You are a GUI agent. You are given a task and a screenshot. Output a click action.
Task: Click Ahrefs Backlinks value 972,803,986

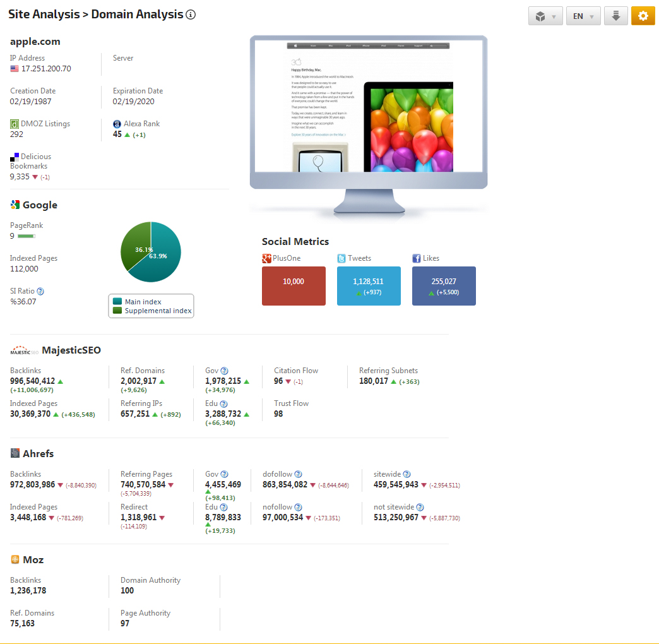pos(32,484)
